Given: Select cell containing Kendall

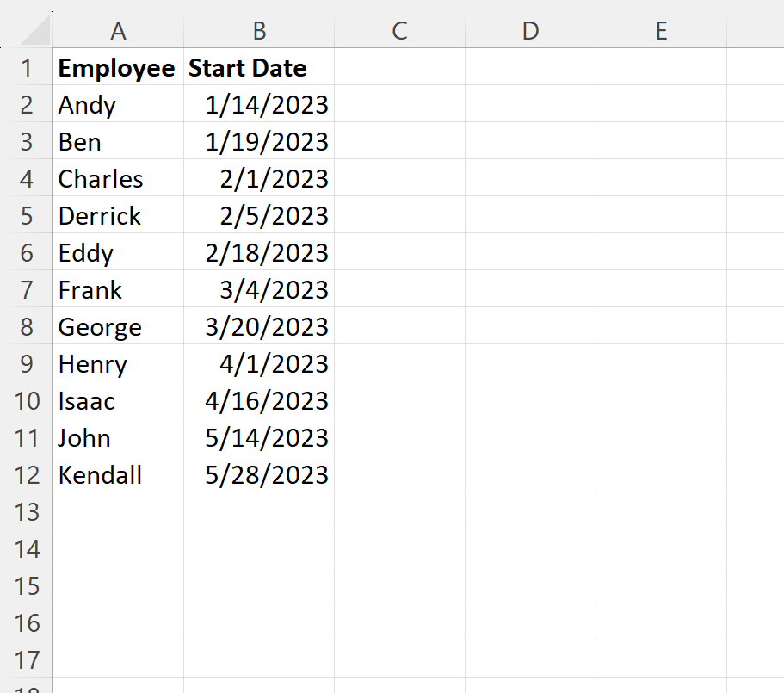Looking at the screenshot, I should (119, 474).
